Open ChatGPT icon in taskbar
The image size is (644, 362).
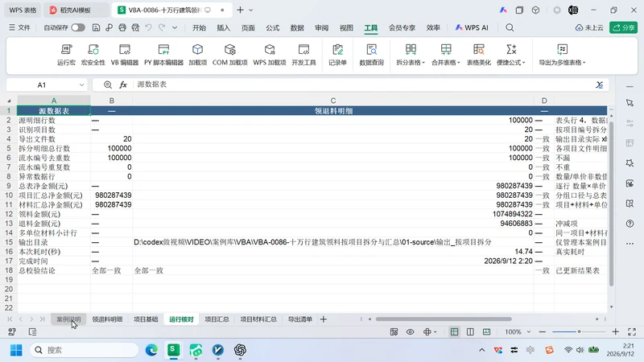(240, 350)
